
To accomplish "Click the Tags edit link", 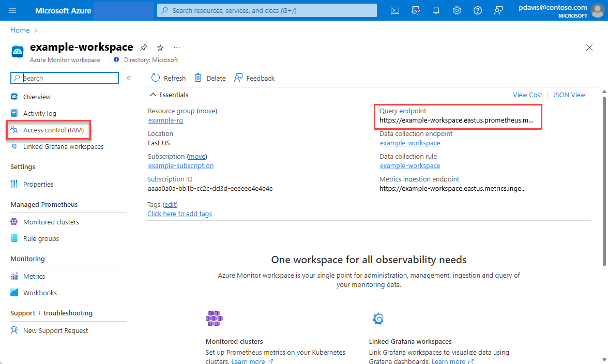I will point(170,204).
